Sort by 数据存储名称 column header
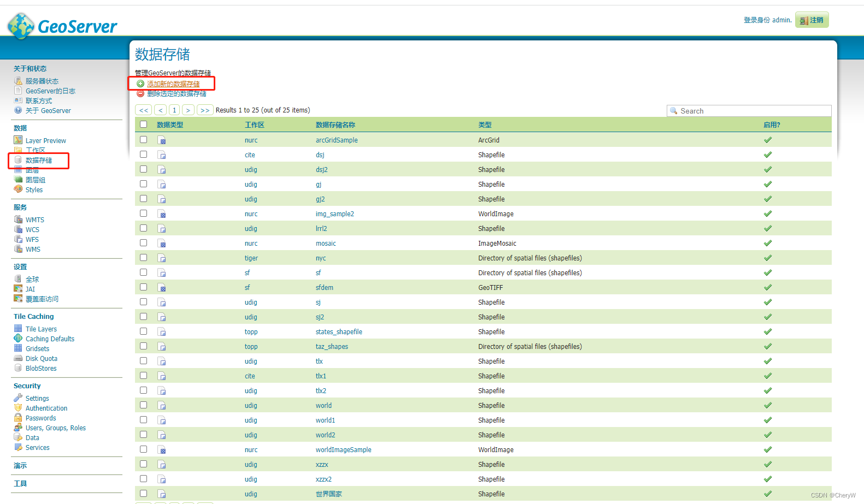 tap(336, 124)
